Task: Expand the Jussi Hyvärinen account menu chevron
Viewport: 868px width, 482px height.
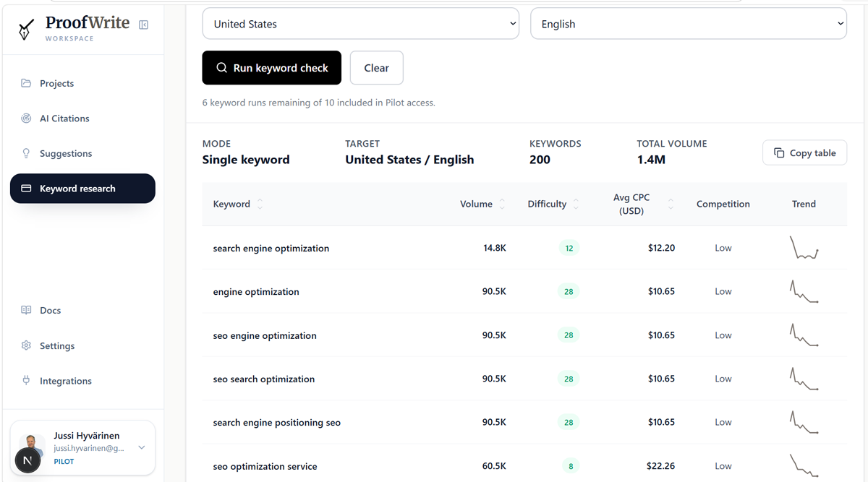Action: 142,447
